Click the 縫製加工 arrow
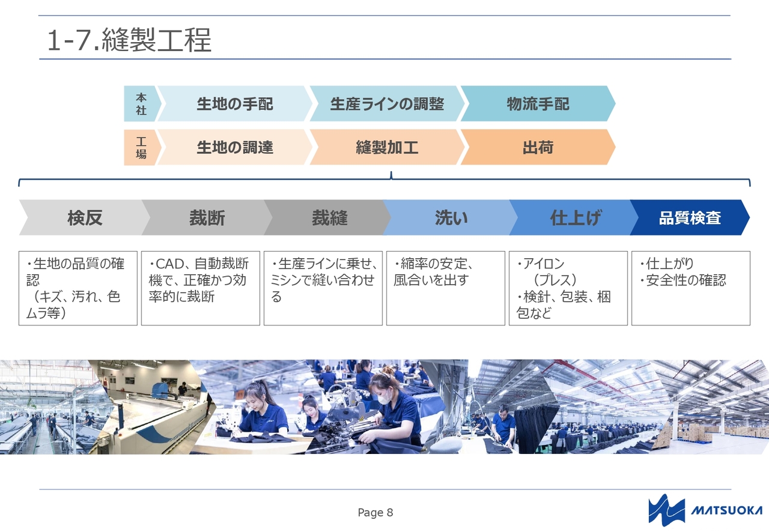 pyautogui.click(x=387, y=147)
